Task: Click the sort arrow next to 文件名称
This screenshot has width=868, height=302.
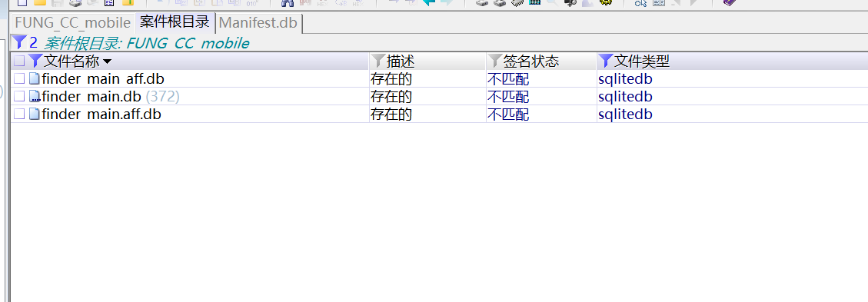Action: (107, 61)
